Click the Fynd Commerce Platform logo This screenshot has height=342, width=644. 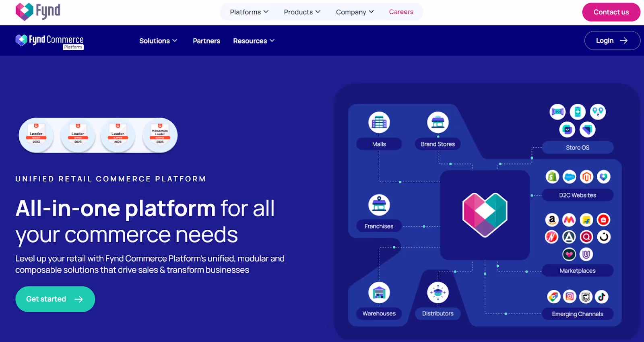click(50, 41)
